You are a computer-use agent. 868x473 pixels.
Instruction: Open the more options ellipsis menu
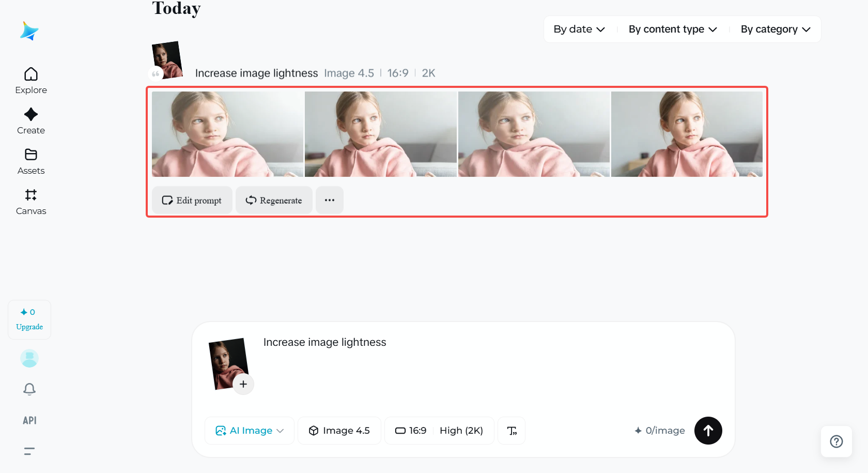pos(330,200)
